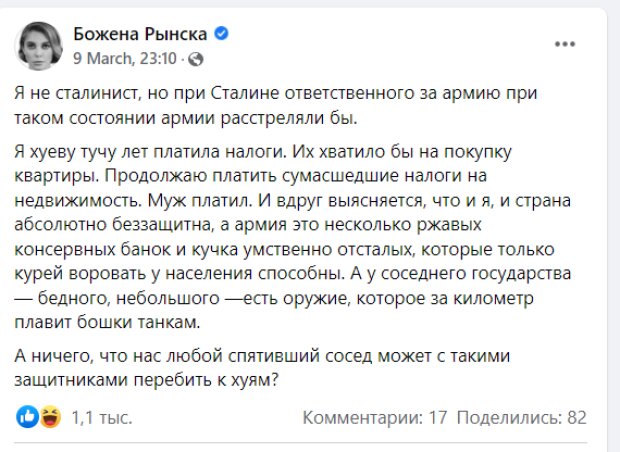Viewport: 620px width, 452px height.
Task: Open Божена Рынска's profile picture
Action: (38, 46)
